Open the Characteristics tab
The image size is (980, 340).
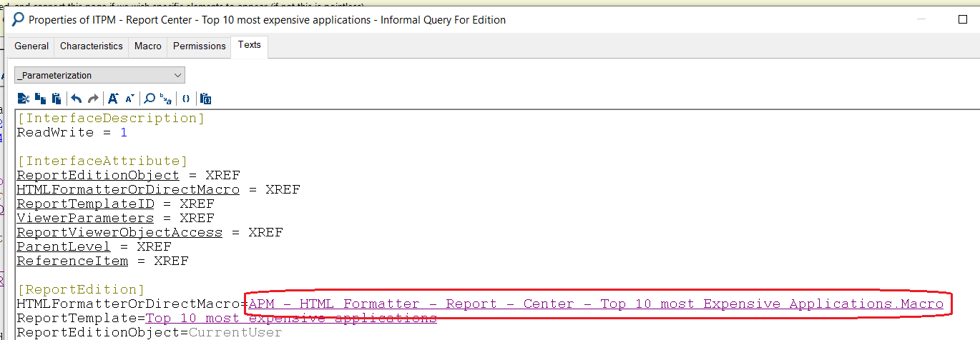91,46
